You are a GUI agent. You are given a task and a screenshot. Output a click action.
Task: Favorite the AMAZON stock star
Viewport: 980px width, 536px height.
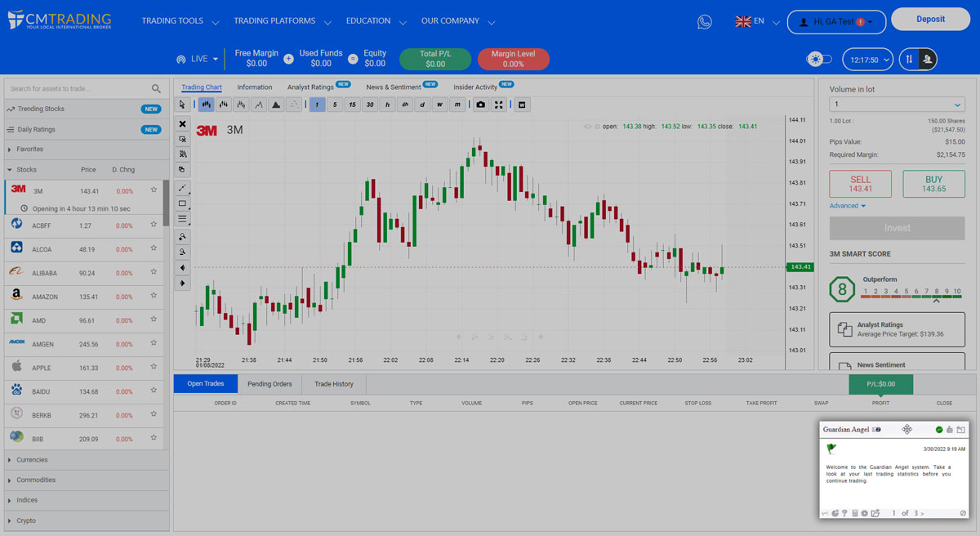(154, 297)
